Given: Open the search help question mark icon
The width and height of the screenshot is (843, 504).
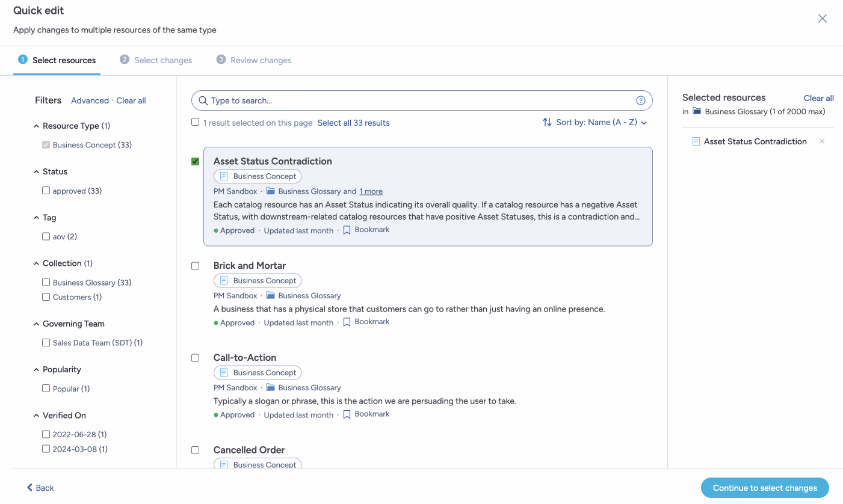Looking at the screenshot, I should click(640, 100).
